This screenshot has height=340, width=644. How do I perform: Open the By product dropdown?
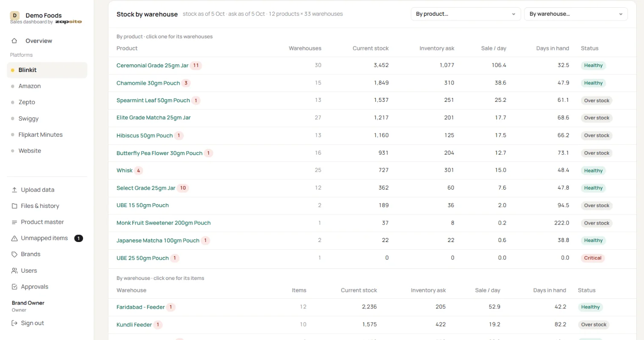466,14
